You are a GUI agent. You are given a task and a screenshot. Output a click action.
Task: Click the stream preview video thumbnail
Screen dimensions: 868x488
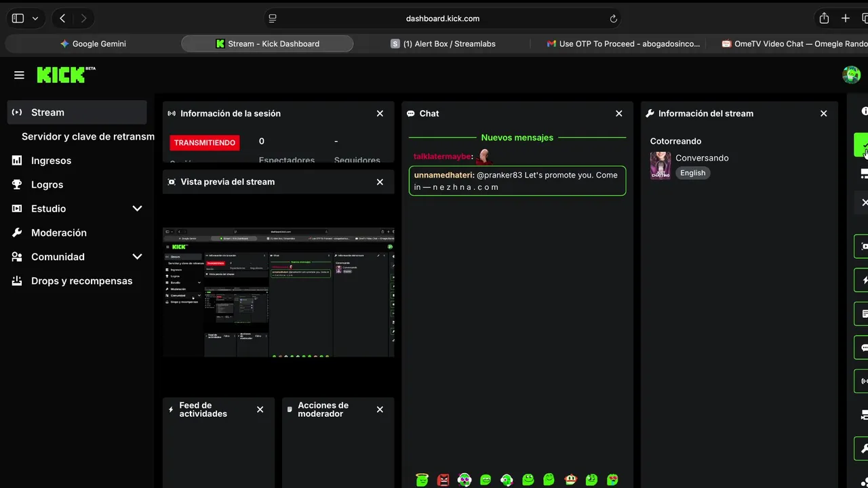(278, 292)
